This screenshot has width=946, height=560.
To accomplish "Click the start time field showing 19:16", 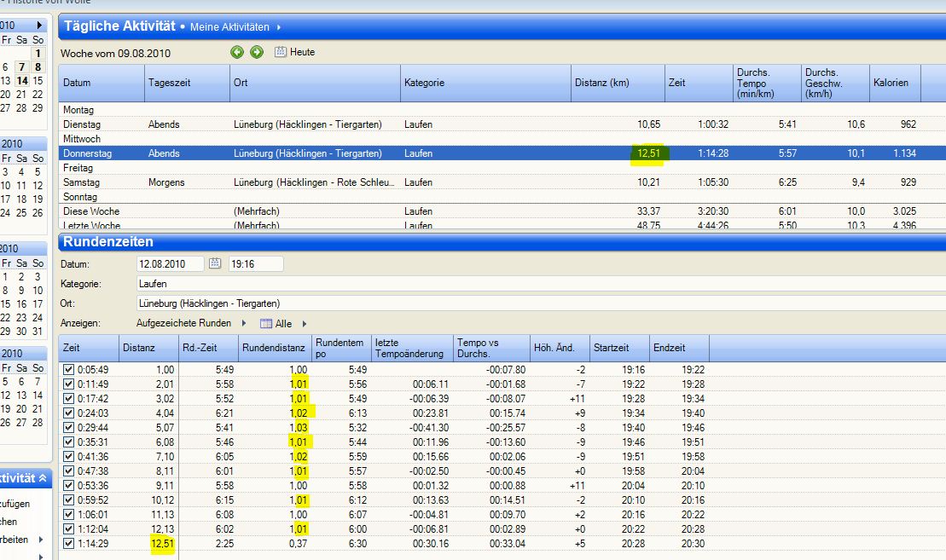I will (255, 264).
